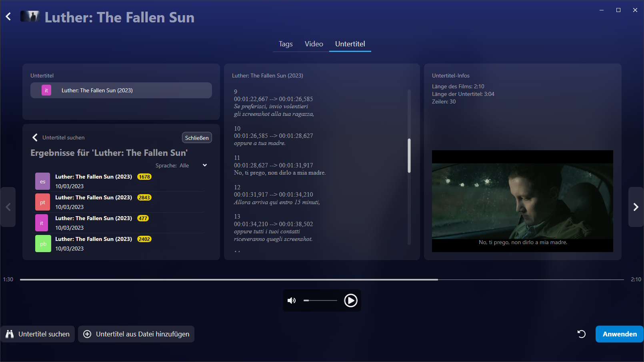Adjust the volume slider
The height and width of the screenshot is (362, 644).
[x=320, y=300]
